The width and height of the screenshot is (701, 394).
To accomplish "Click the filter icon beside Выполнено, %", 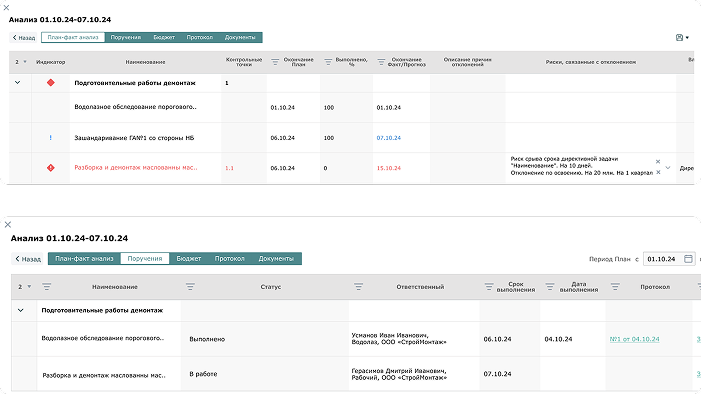I will point(328,62).
